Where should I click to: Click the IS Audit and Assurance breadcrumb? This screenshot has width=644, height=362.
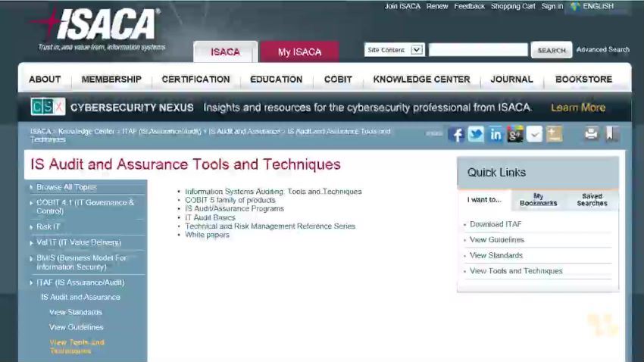[x=244, y=131]
